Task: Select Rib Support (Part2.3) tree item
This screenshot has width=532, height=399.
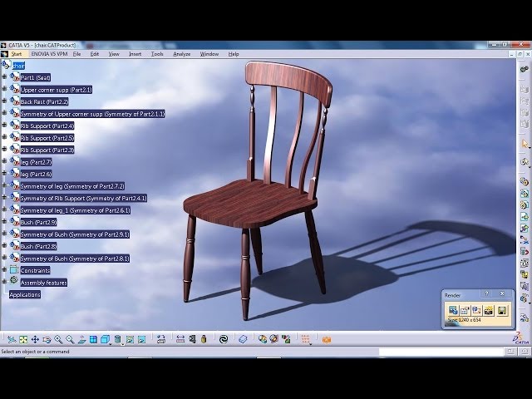Action: [47, 150]
